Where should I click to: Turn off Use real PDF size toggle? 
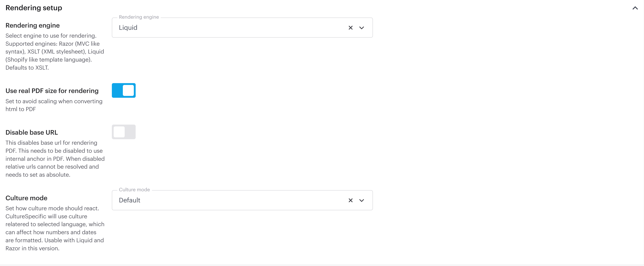pos(124,90)
